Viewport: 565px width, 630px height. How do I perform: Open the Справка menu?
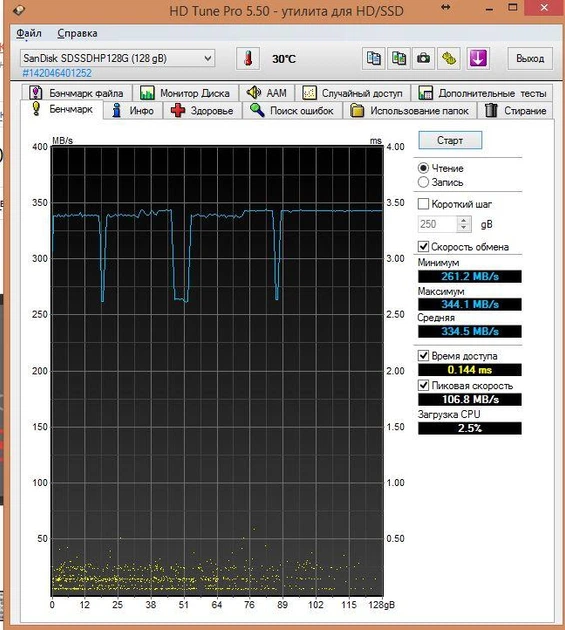[x=77, y=33]
